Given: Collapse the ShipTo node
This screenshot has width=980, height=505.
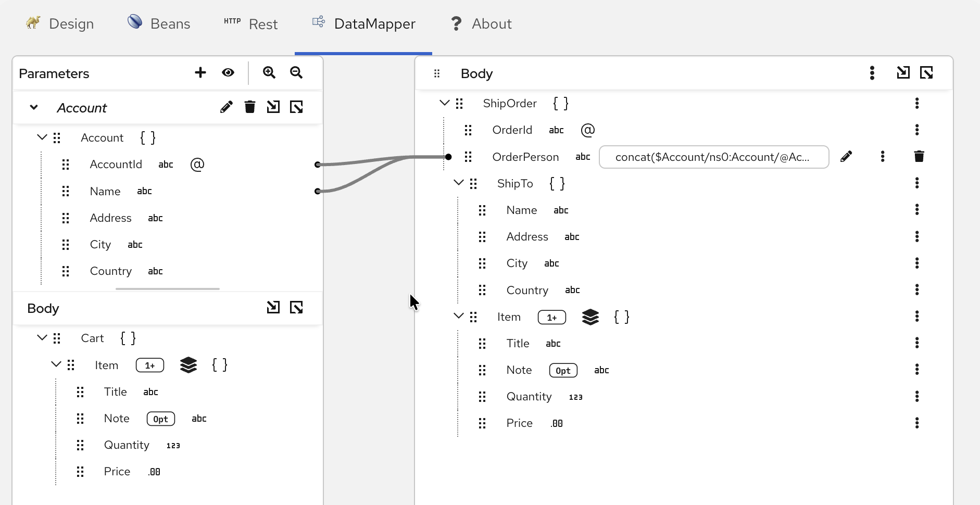Looking at the screenshot, I should pyautogui.click(x=459, y=183).
